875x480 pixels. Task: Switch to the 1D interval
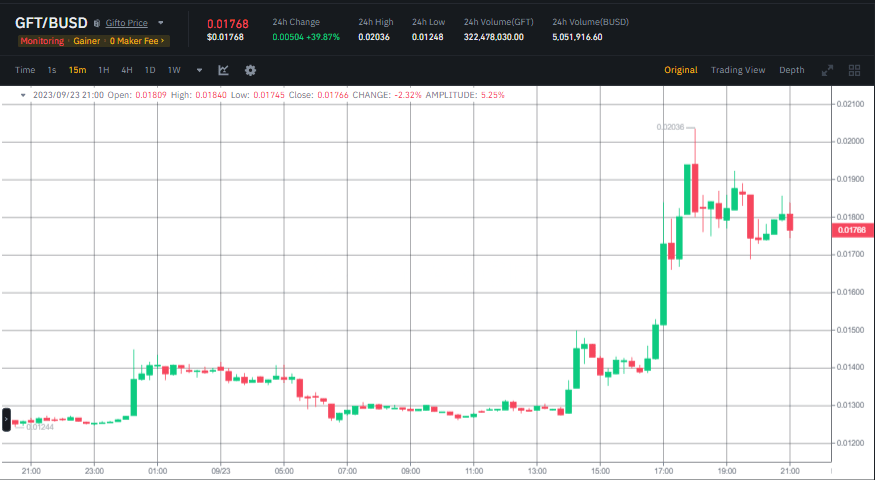coord(150,70)
